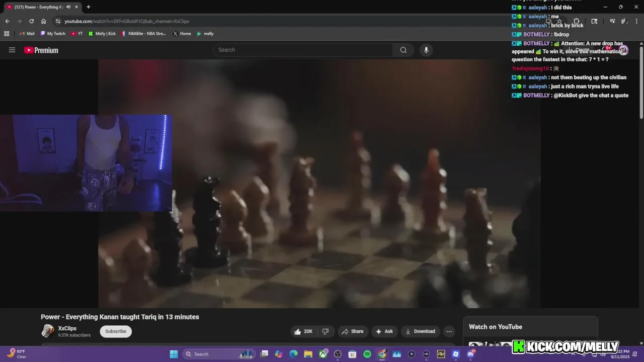Open the YouTube guide hamburger menu
This screenshot has height=362, width=644.
point(12,50)
